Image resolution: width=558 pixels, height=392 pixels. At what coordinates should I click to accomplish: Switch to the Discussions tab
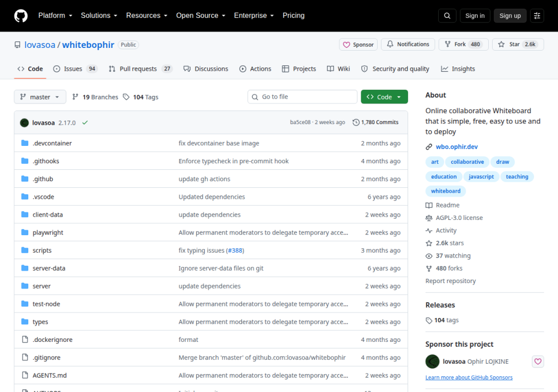pyautogui.click(x=205, y=69)
